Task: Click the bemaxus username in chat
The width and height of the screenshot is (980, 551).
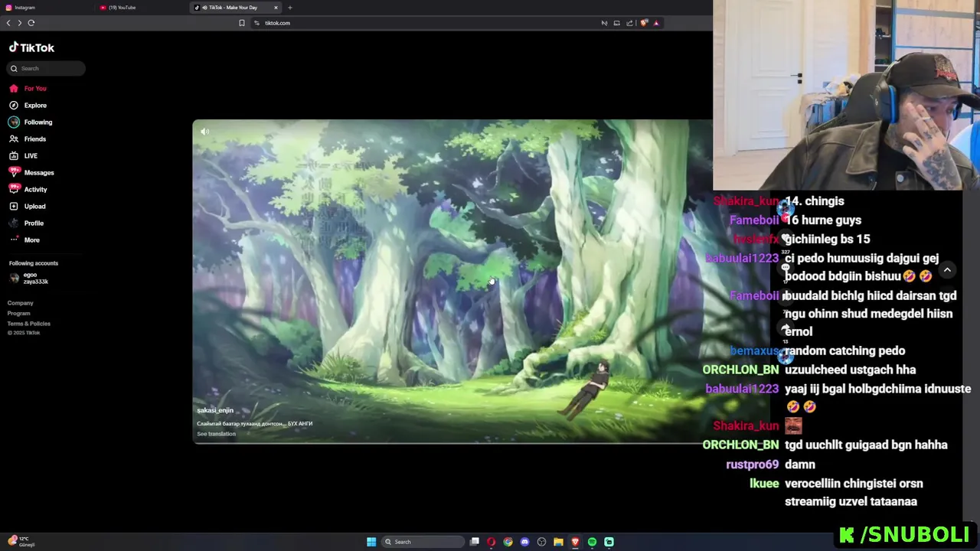Action: point(754,351)
